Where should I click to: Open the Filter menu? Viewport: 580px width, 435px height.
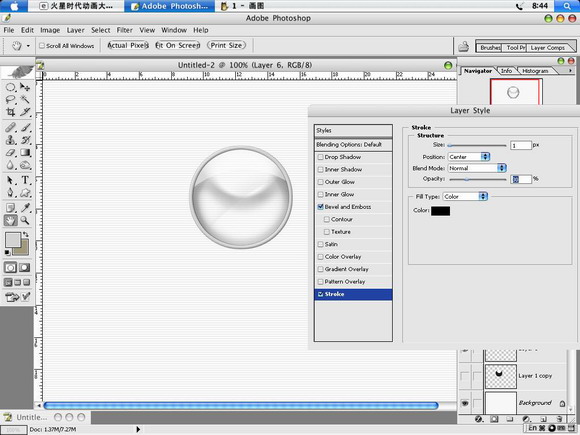click(125, 30)
